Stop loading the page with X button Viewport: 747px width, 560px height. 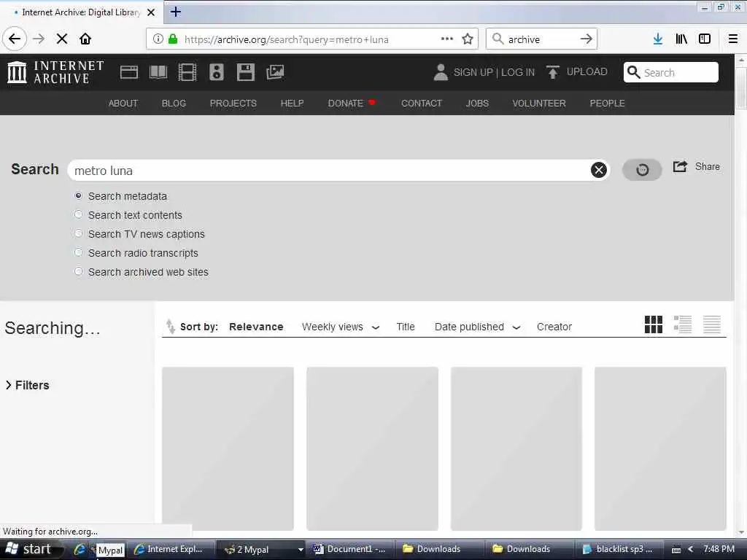point(62,39)
